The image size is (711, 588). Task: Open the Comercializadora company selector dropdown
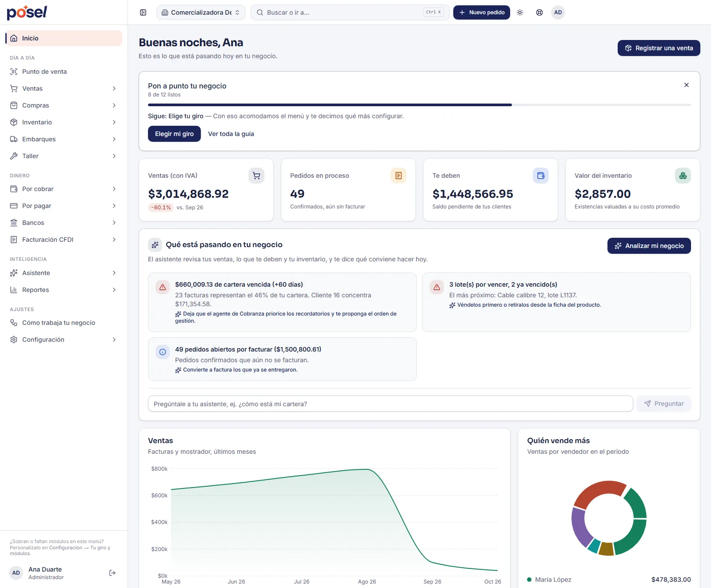point(201,12)
